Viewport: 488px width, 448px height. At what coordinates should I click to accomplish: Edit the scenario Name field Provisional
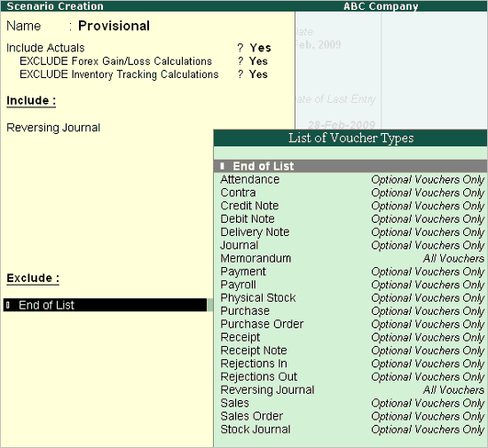pyautogui.click(x=114, y=26)
